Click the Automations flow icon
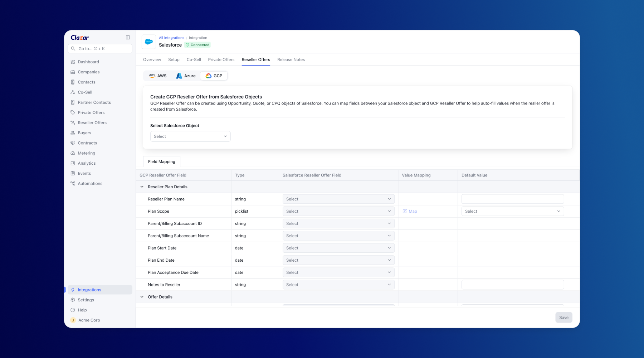The width and height of the screenshot is (644, 358). click(x=73, y=184)
